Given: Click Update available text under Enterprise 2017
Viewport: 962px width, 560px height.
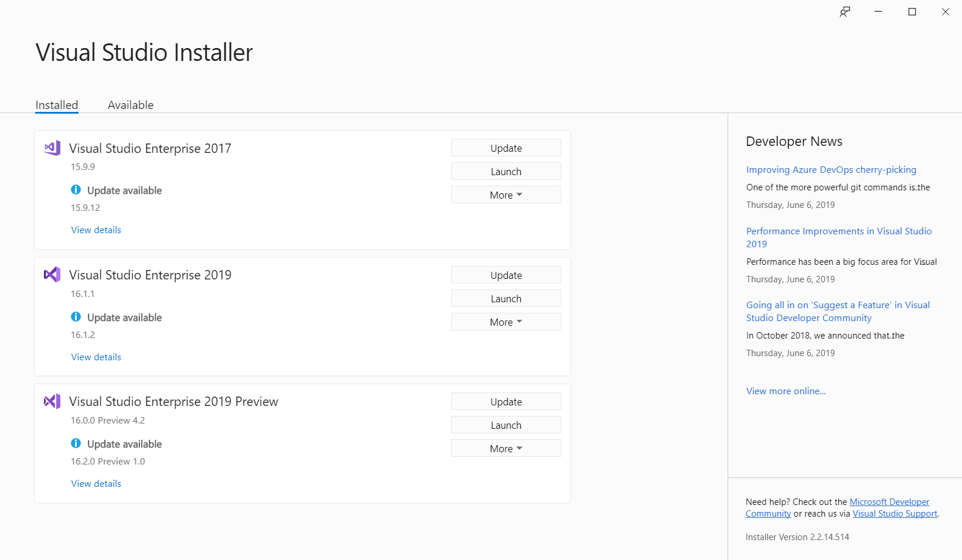Looking at the screenshot, I should [125, 190].
